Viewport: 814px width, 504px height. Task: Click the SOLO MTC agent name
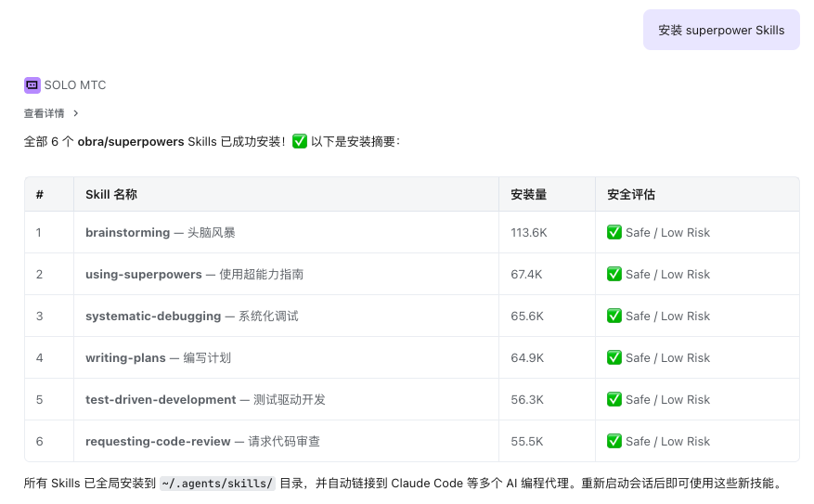tap(75, 85)
